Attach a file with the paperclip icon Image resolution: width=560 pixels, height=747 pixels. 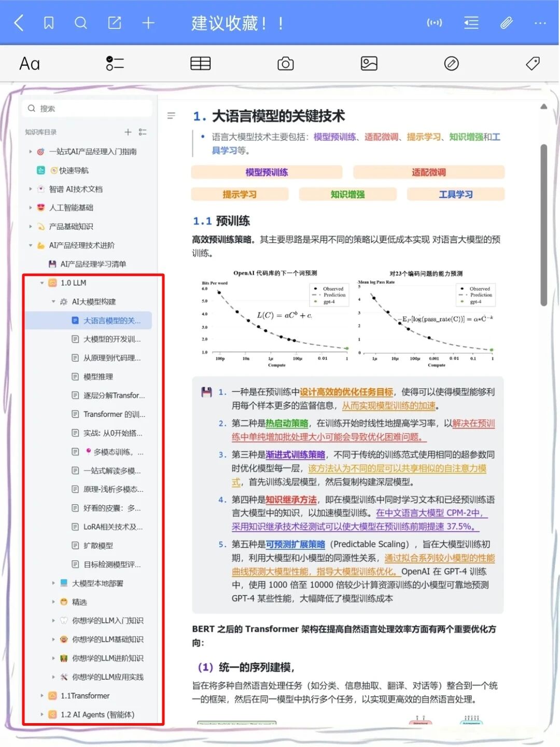pyautogui.click(x=506, y=23)
